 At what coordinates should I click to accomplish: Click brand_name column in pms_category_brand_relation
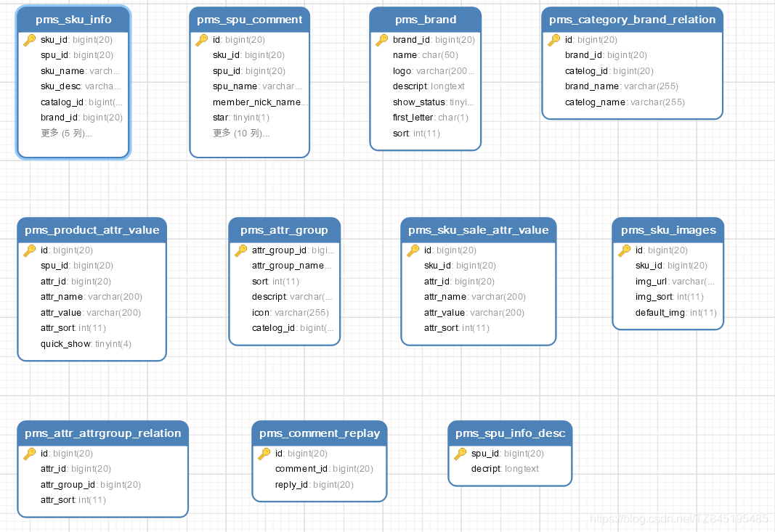coord(622,86)
